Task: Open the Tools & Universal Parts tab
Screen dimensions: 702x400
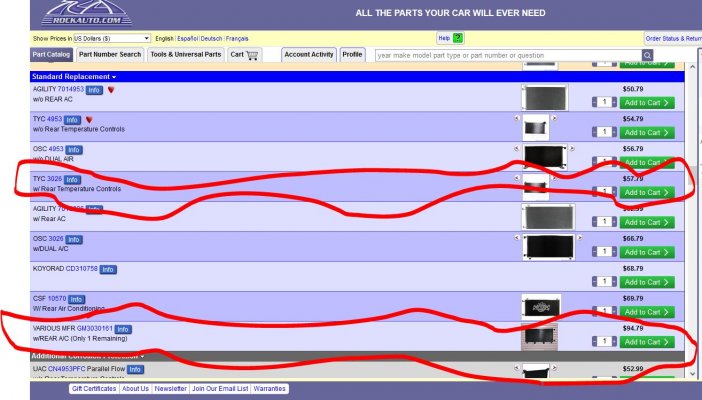Action: click(x=186, y=55)
